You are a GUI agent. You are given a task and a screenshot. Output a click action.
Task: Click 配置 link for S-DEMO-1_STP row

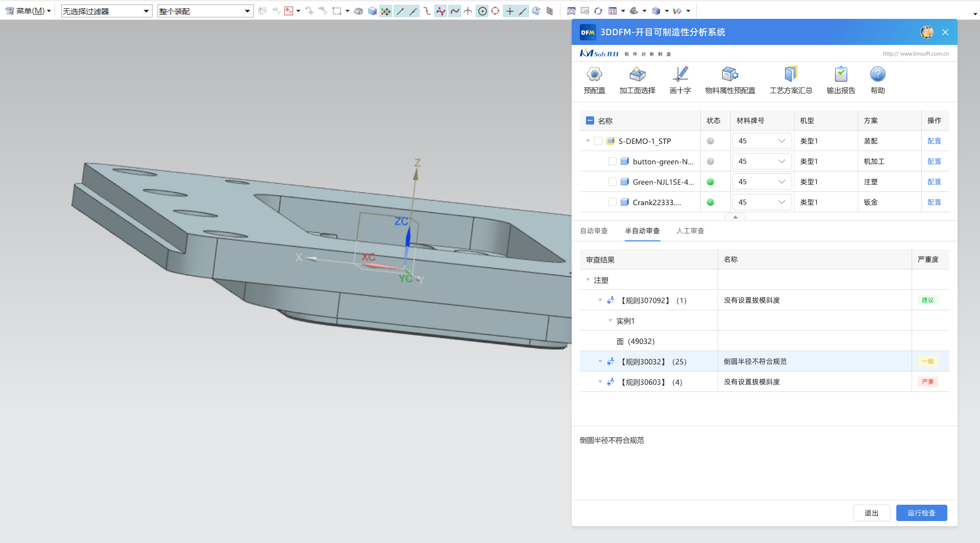coord(934,141)
